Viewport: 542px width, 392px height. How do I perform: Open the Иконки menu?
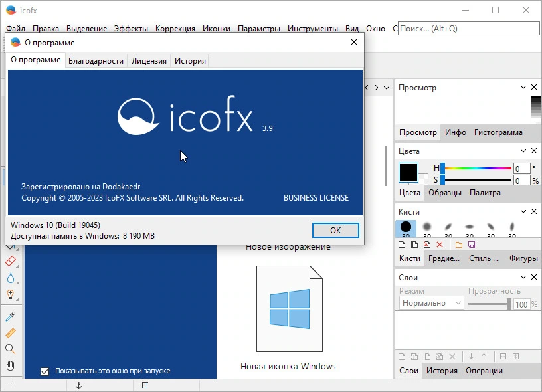[x=217, y=29]
